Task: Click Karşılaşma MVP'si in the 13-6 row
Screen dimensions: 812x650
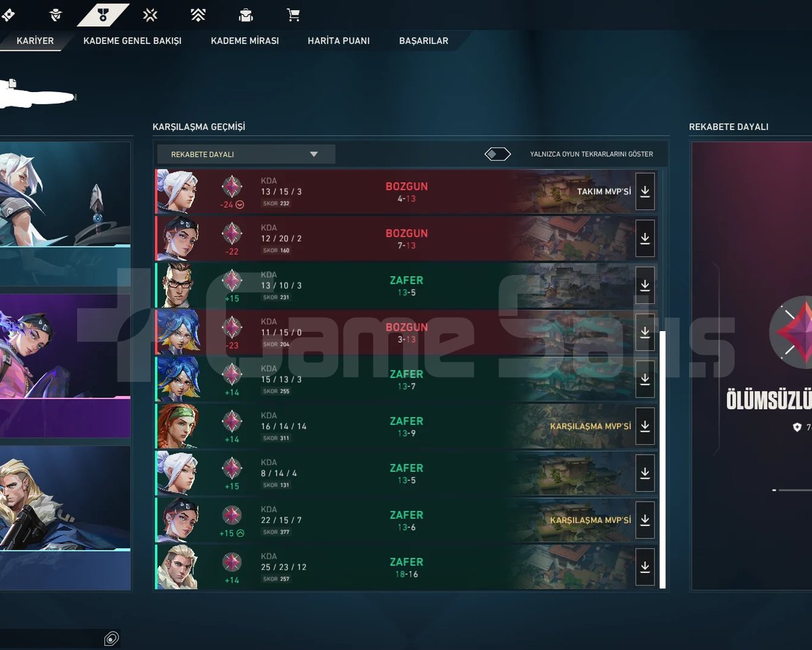Action: pos(591,520)
